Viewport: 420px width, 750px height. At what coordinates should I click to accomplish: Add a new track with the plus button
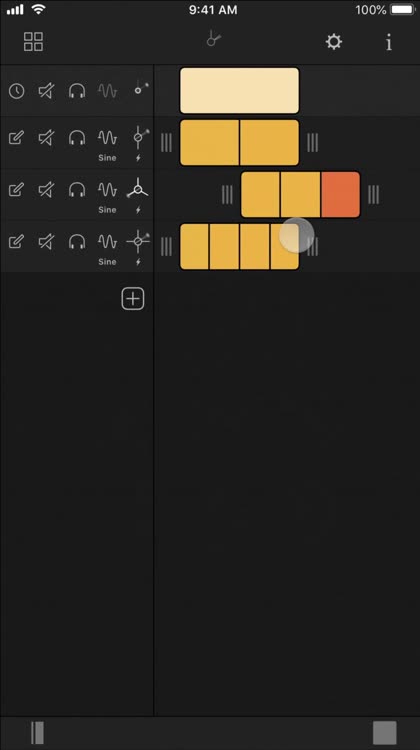pyautogui.click(x=133, y=299)
